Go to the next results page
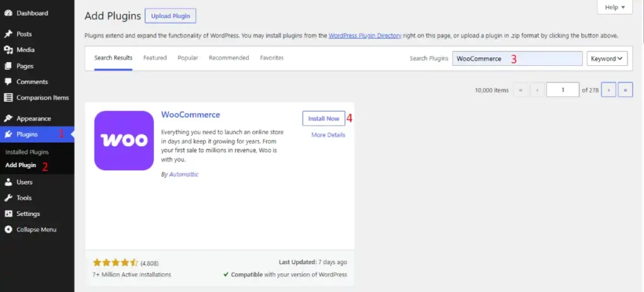Image resolution: width=644 pixels, height=292 pixels. click(x=608, y=90)
